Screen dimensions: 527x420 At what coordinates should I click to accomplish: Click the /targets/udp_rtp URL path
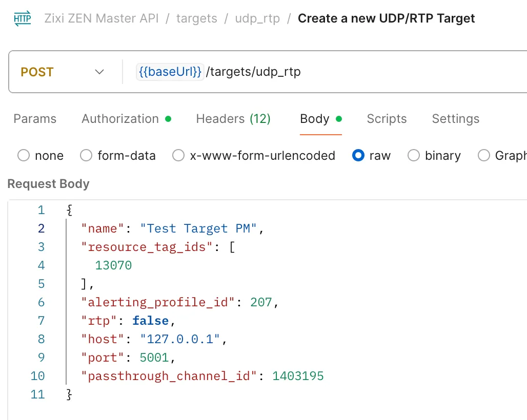click(x=253, y=72)
